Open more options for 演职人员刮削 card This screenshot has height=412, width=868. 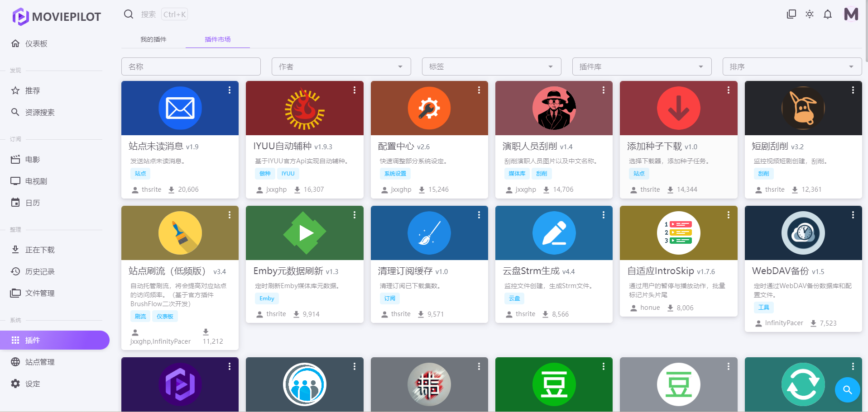(x=604, y=90)
